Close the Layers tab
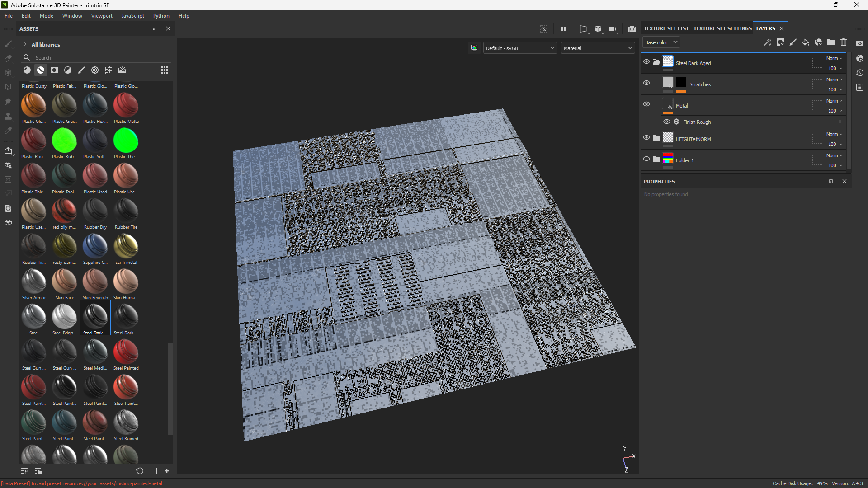Viewport: 868px width, 488px height. tap(782, 28)
